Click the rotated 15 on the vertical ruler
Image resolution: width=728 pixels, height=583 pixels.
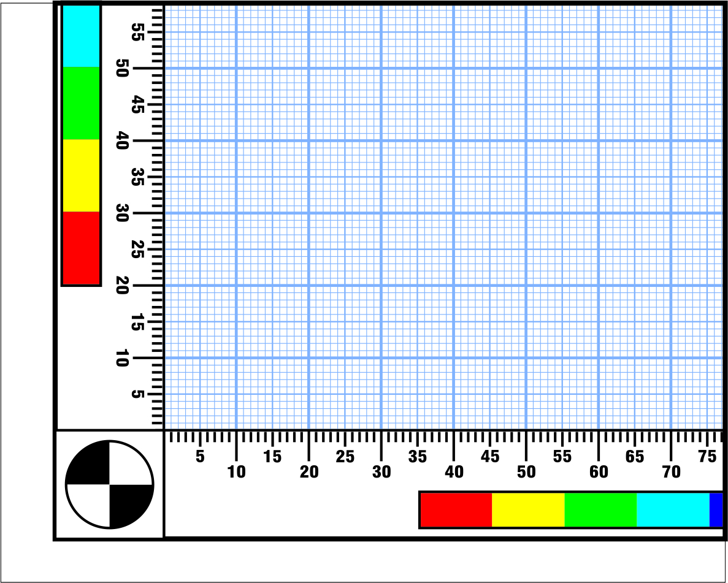137,322
